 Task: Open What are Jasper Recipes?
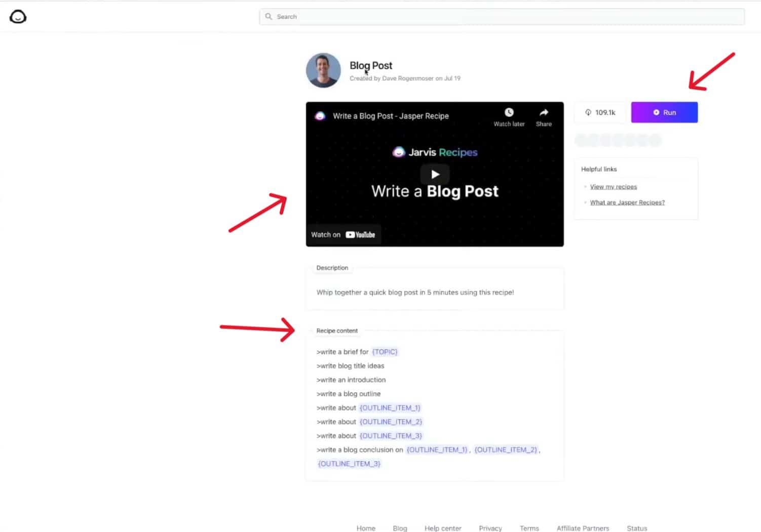(x=627, y=202)
